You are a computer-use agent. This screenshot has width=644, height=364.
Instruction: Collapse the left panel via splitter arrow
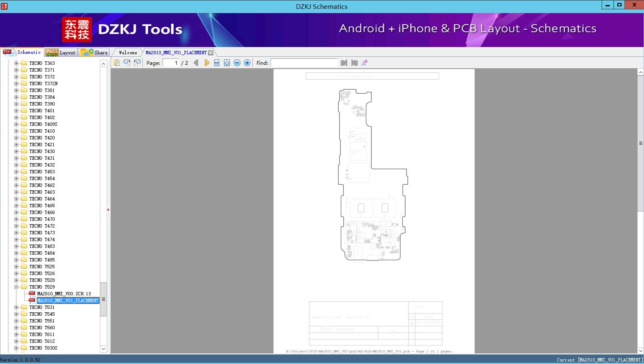click(x=108, y=210)
